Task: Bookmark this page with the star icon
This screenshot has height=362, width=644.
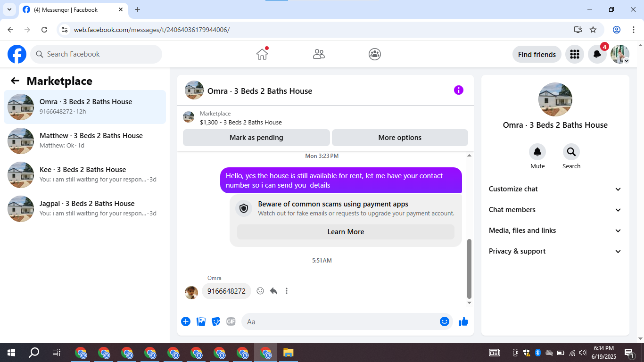Action: pyautogui.click(x=593, y=30)
